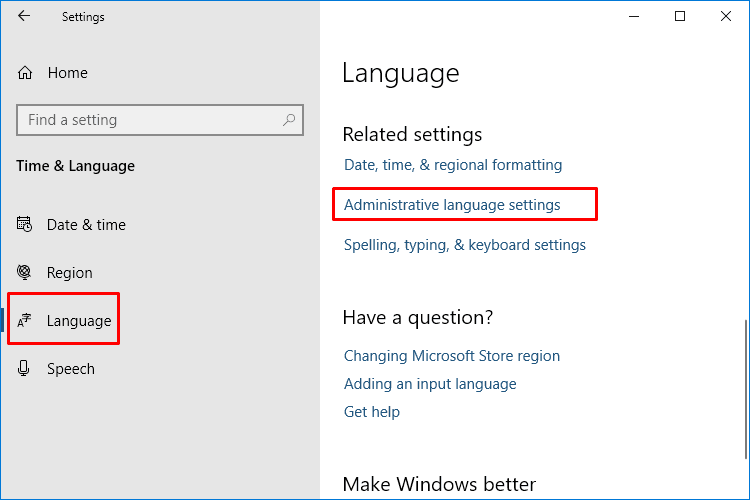Click the Language character icon
Screen dimensions: 750x500
24,320
